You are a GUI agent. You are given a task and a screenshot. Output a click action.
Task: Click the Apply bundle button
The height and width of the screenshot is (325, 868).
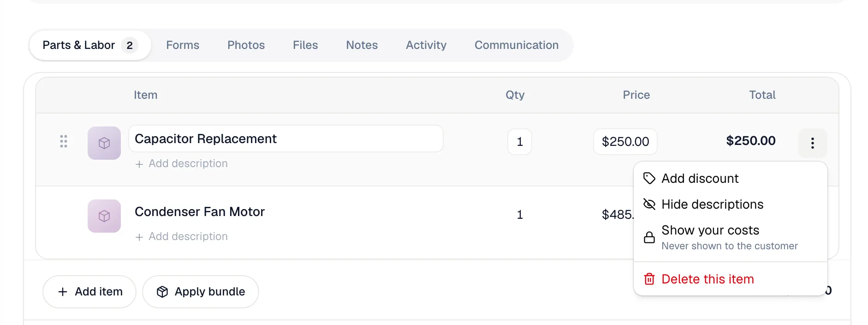tap(201, 292)
